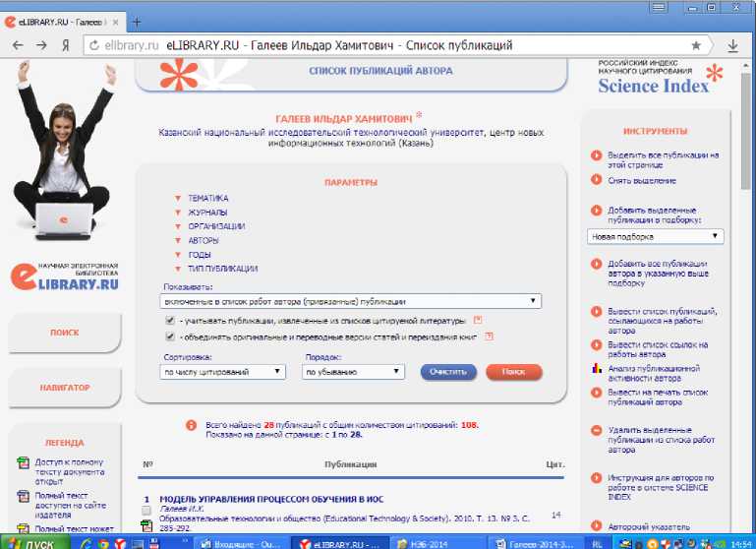Click the 'Снять выделение' link
Viewport: 756px width, 549px height.
pos(642,181)
